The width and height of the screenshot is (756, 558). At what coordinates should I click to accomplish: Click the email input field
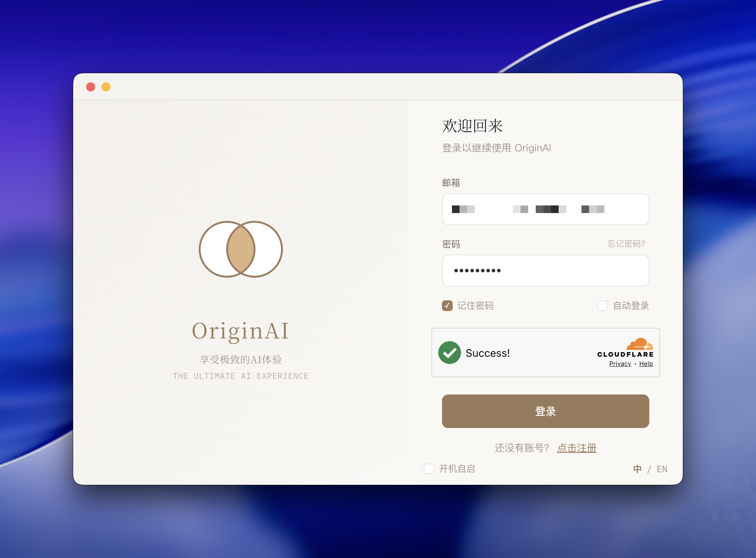pyautogui.click(x=545, y=209)
